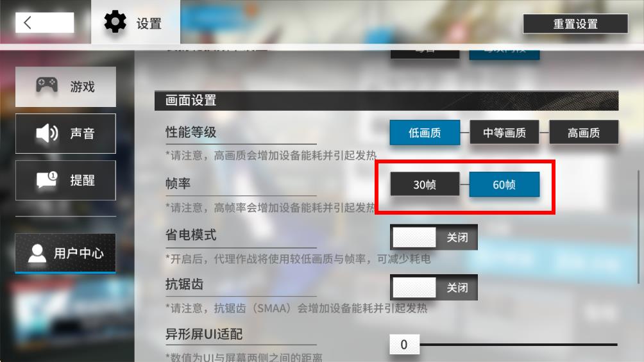
Task: Click the 异形屏UI适配 slider track
Action: pos(519,345)
